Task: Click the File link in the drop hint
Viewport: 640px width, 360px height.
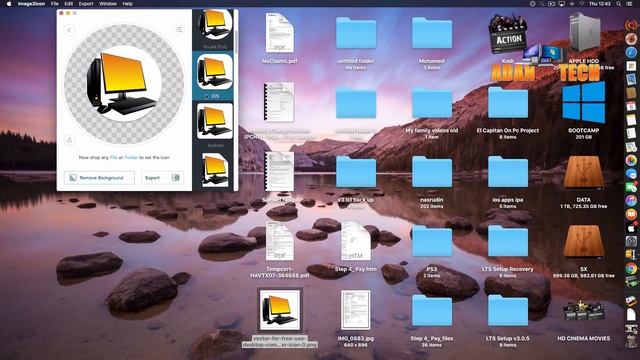Action: [113, 158]
